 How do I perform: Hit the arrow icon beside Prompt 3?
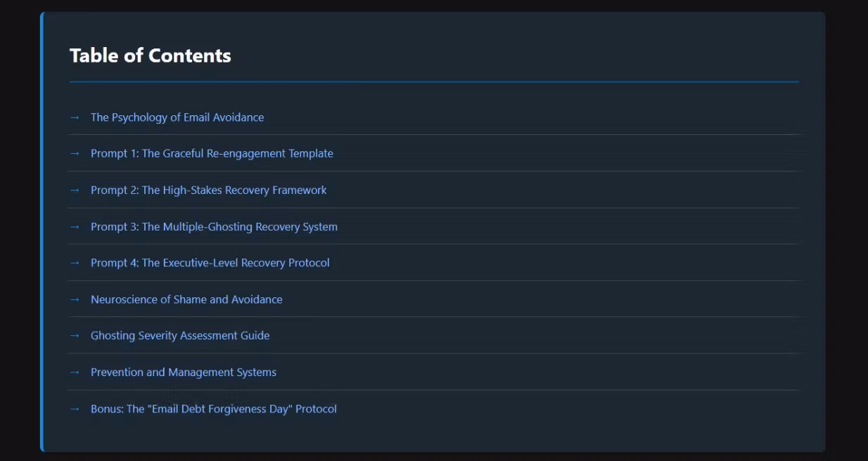click(75, 226)
